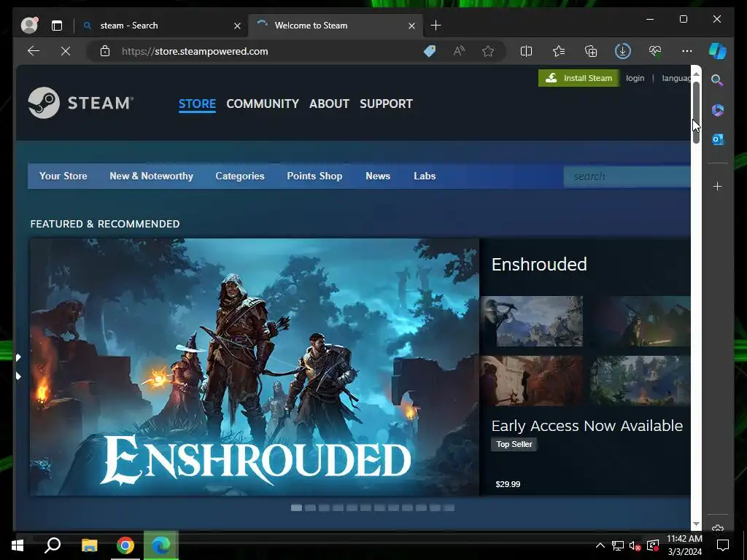Show hidden system tray icons

(600, 545)
